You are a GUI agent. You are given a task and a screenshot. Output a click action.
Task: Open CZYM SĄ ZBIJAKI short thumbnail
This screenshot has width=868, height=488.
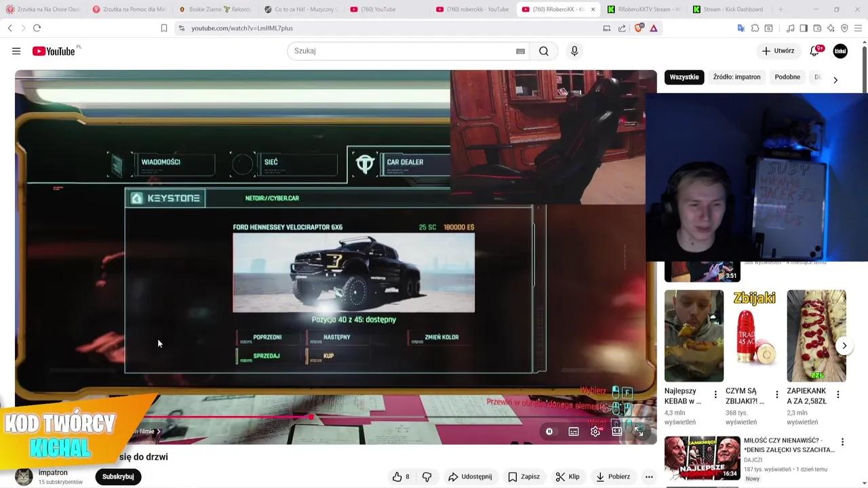point(755,335)
